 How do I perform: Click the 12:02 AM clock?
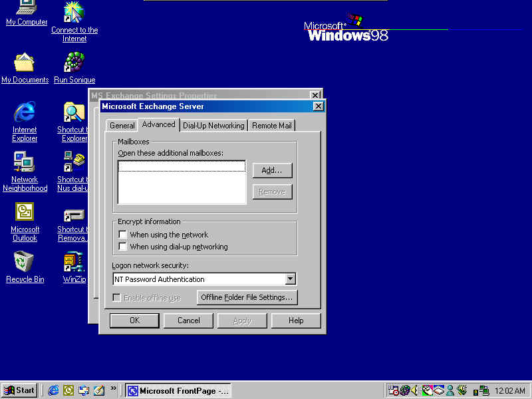509,390
